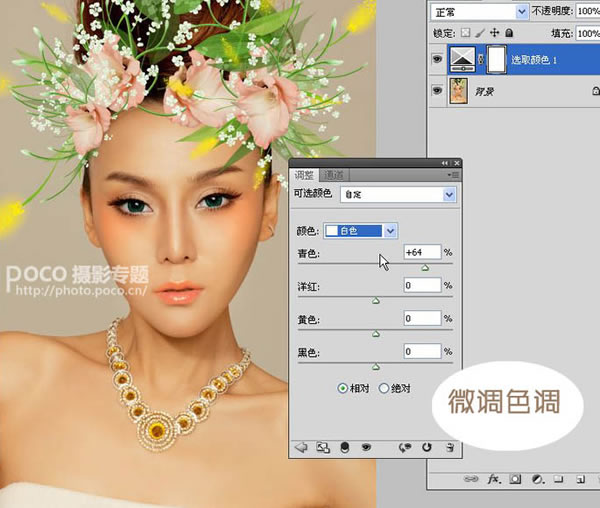Screen dimensions: 600x508
Task: Select layer mask thumbnail of 选取颜色 1
Action: [496, 59]
